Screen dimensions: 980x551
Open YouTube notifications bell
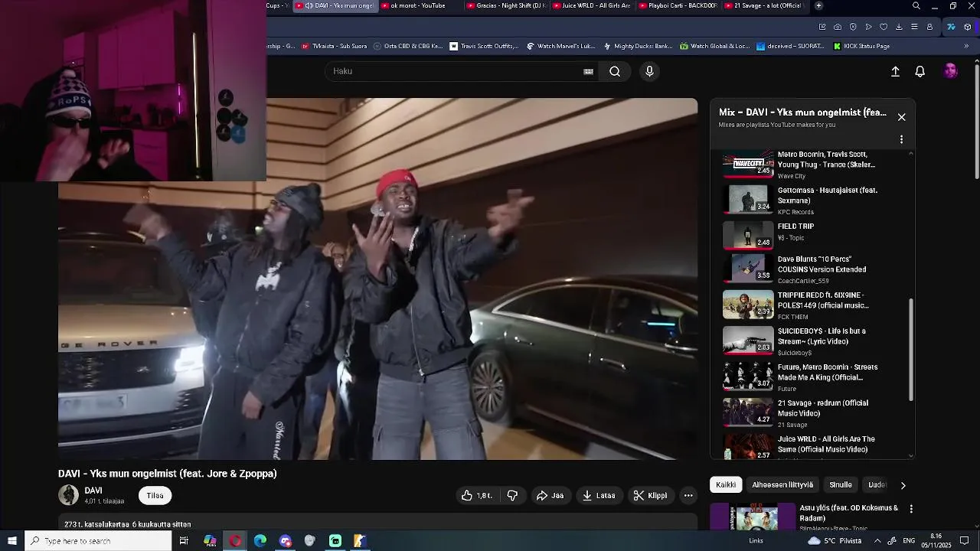(x=920, y=71)
